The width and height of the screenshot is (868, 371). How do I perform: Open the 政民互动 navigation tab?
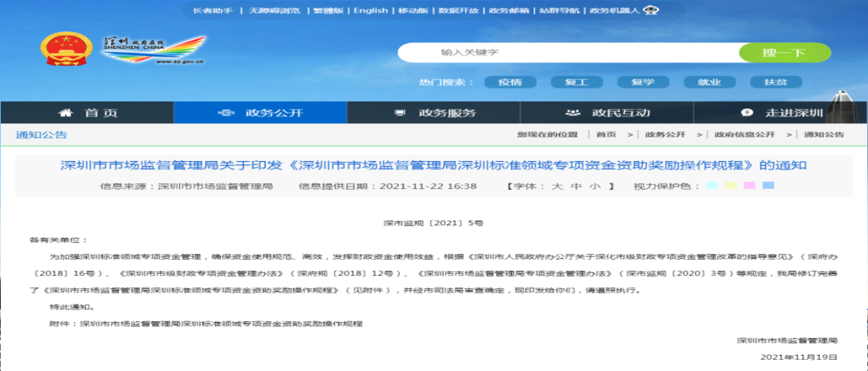click(620, 113)
